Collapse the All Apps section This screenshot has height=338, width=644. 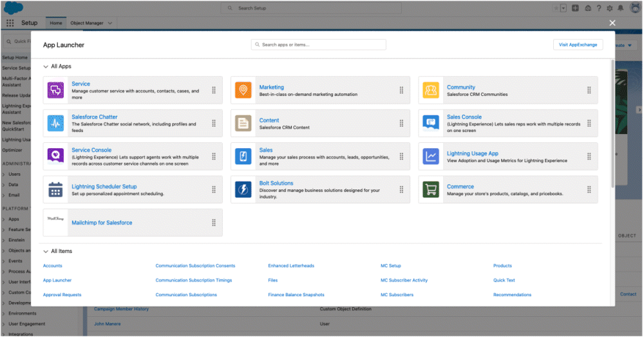click(x=46, y=66)
